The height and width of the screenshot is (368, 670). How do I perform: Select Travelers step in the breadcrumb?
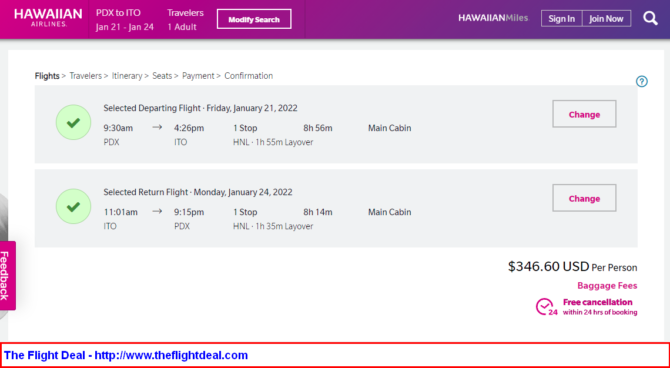coord(85,76)
